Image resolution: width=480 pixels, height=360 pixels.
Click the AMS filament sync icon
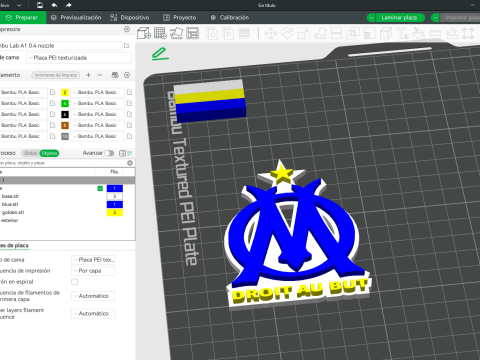coord(115,75)
